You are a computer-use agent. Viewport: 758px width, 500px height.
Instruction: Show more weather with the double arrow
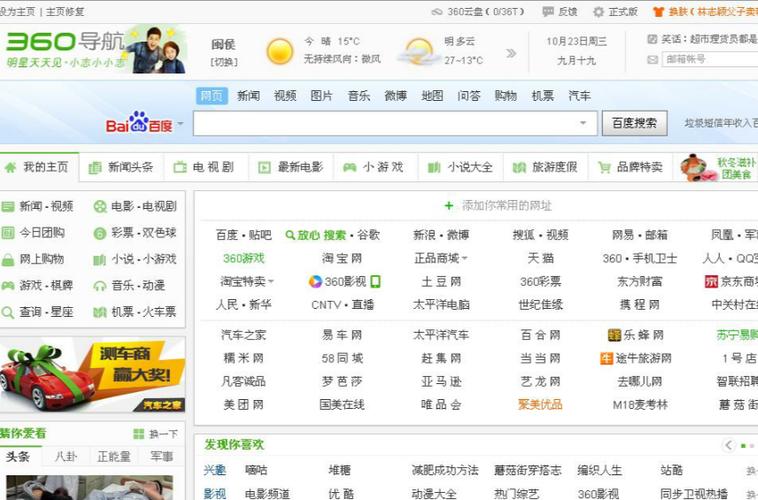pyautogui.click(x=511, y=53)
